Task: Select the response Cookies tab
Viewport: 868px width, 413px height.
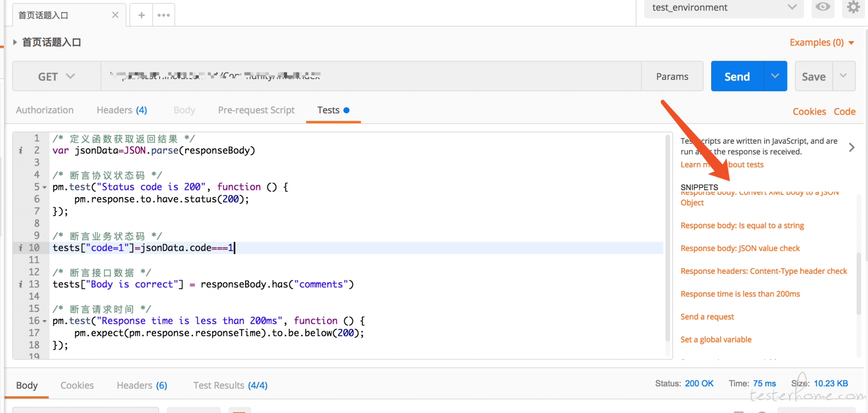Action: point(77,385)
